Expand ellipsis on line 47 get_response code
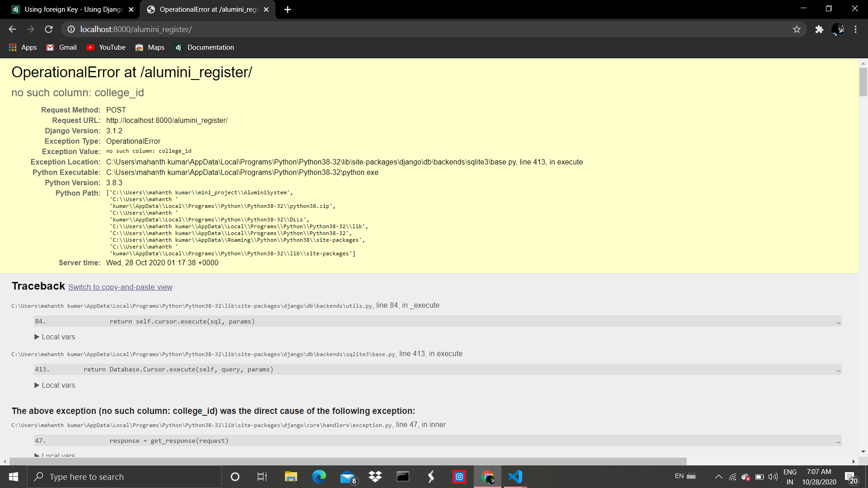The height and width of the screenshot is (488, 868). click(x=838, y=441)
